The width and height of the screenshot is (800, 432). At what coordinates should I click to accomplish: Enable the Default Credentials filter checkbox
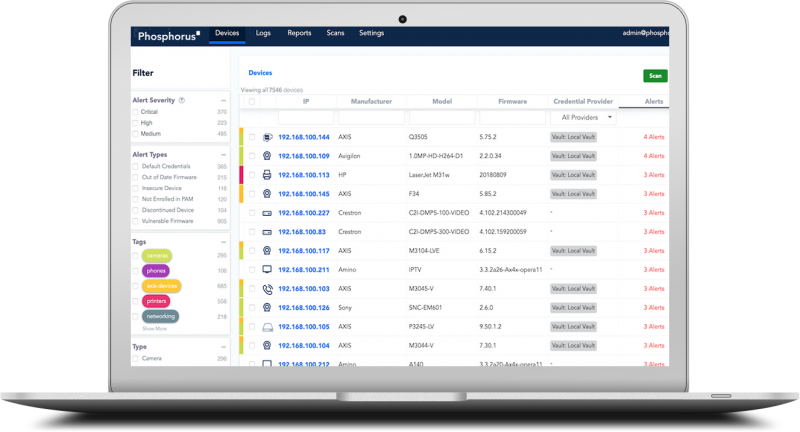(135, 167)
